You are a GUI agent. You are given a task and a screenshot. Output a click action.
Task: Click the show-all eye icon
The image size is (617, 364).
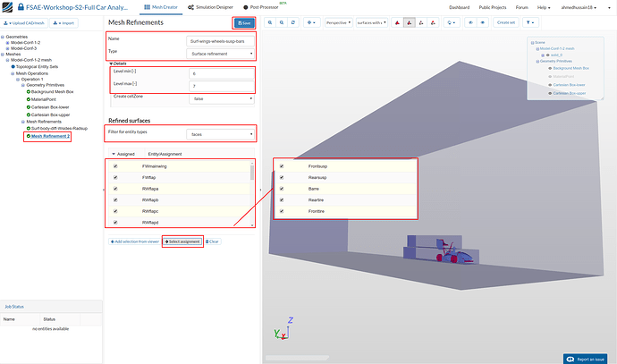point(483,23)
